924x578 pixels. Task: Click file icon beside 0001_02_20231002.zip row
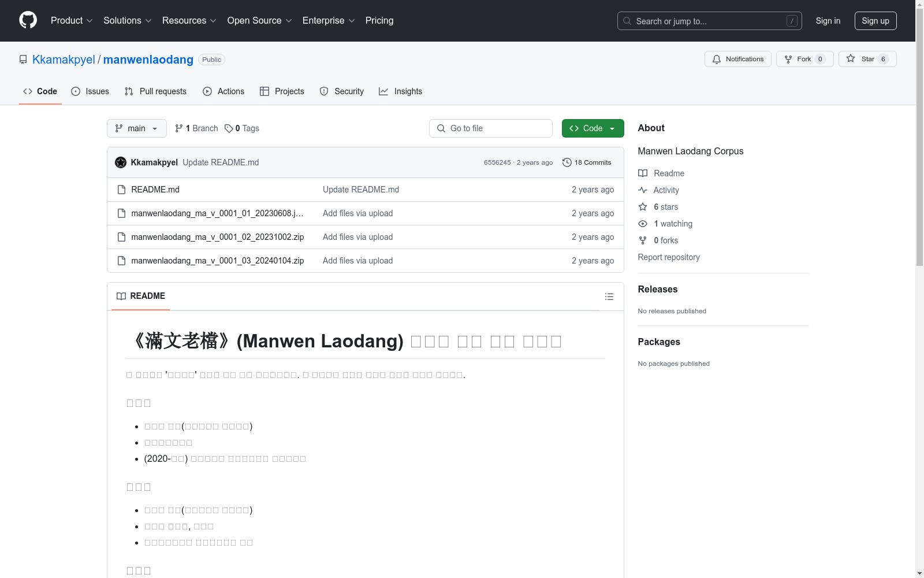tap(121, 237)
